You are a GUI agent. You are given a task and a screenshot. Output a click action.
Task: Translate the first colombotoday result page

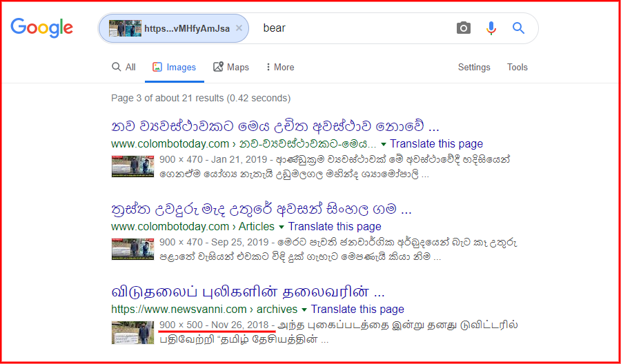pos(437,143)
